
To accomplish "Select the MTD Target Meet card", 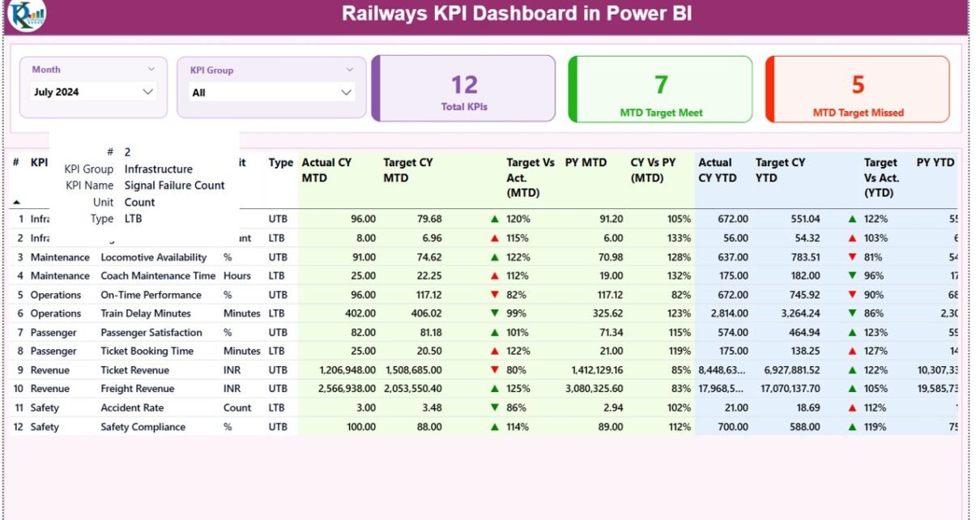I will (661, 89).
